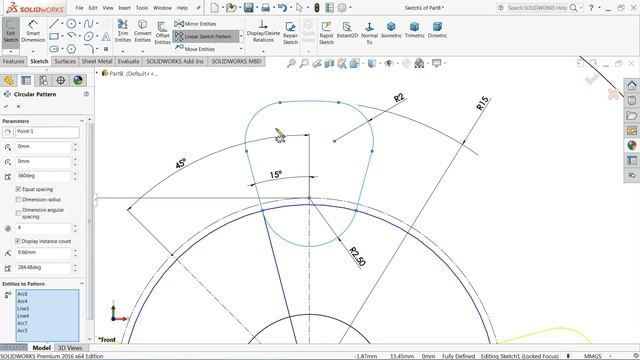The image size is (640, 360).
Task: Open the Tools menu
Action: point(142,8)
